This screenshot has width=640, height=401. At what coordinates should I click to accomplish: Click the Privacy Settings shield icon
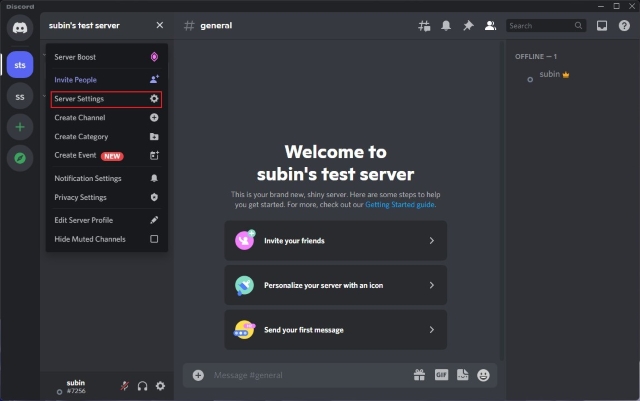[154, 197]
